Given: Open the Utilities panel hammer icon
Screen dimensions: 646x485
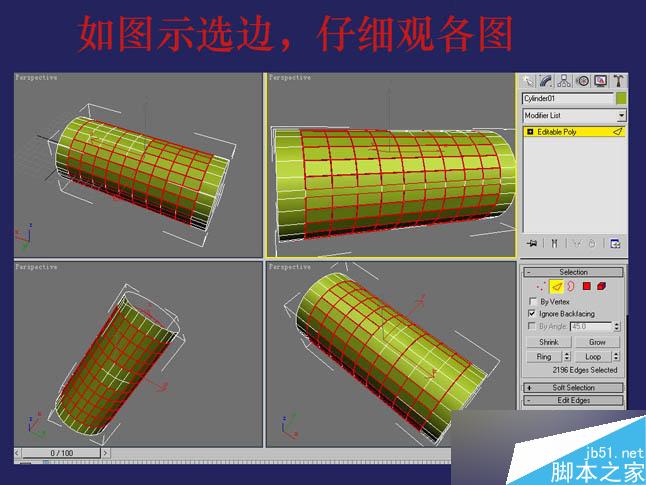Looking at the screenshot, I should (618, 81).
